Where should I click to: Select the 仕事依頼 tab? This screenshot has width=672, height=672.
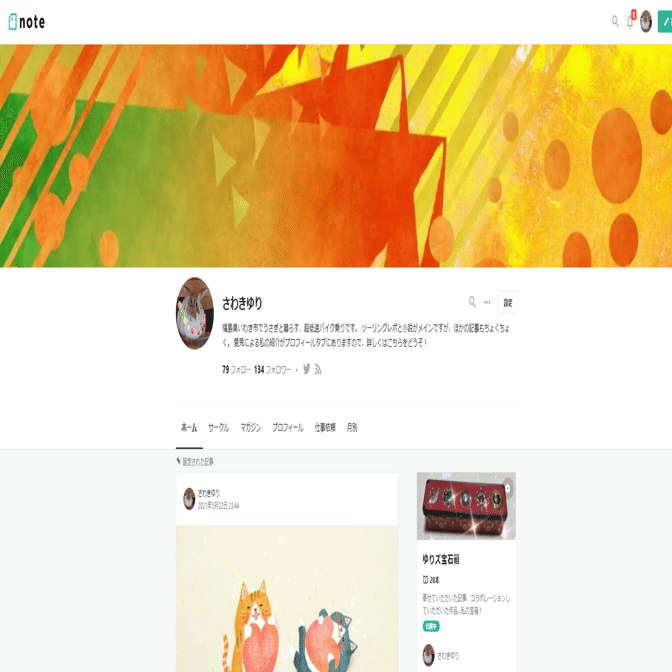pos(325,427)
